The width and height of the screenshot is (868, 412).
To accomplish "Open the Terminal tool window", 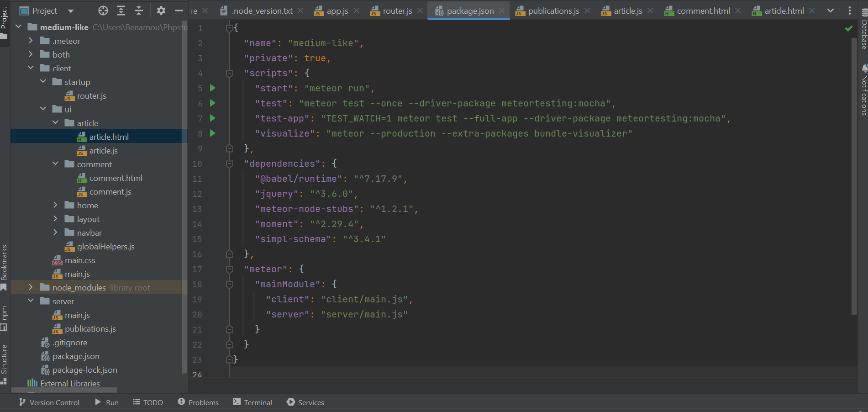I will (253, 402).
